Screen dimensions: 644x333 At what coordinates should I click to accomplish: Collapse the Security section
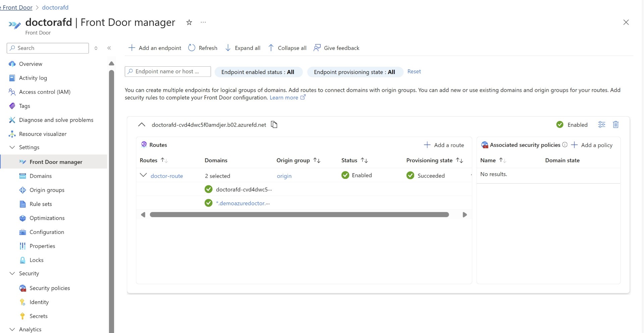tap(12, 274)
